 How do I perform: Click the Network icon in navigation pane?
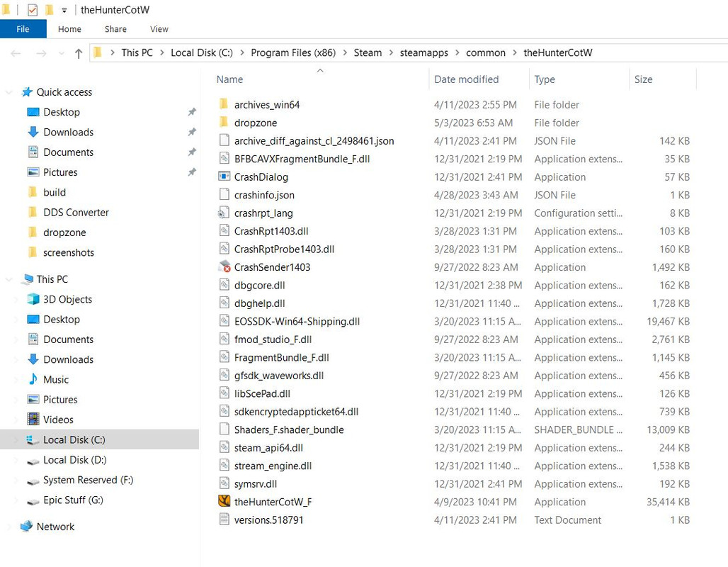click(x=26, y=526)
